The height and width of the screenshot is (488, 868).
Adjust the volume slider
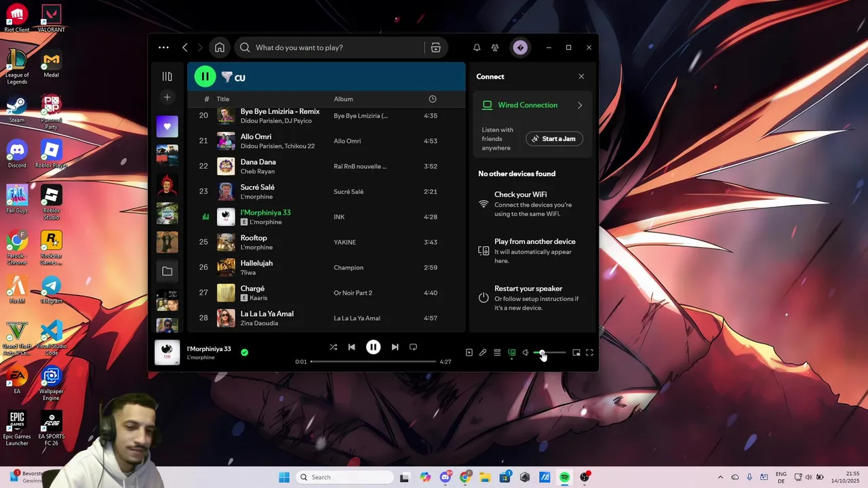pyautogui.click(x=549, y=352)
